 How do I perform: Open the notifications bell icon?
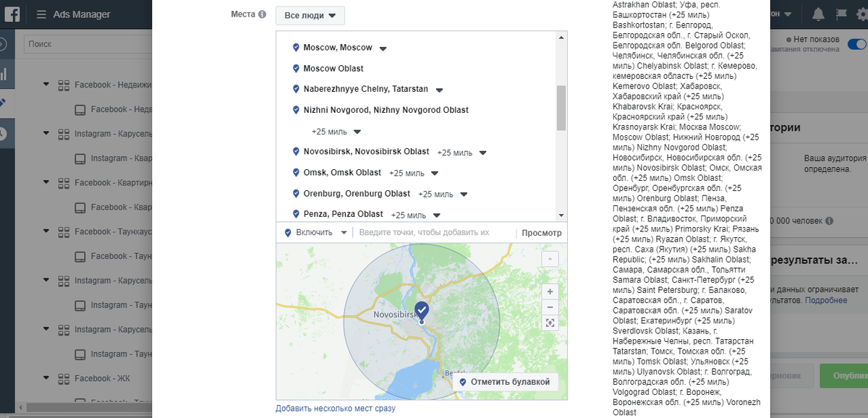(818, 14)
